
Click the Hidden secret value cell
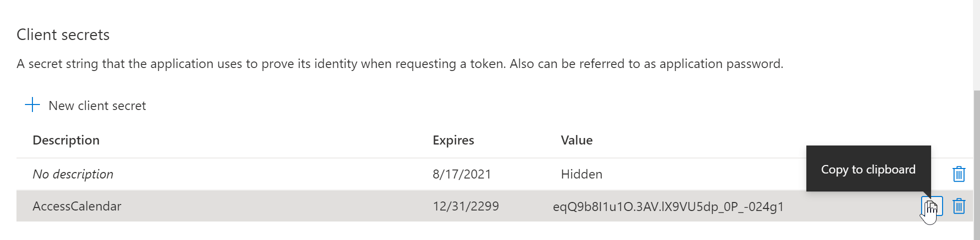(581, 174)
